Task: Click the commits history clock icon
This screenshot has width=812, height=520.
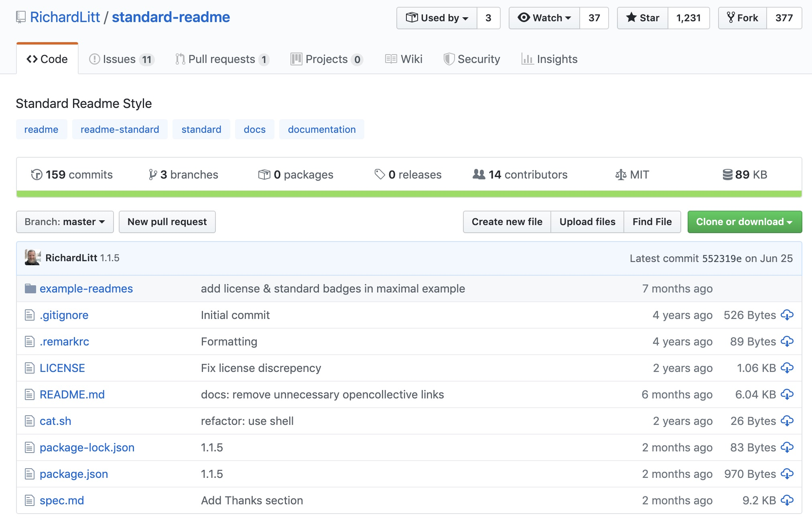Action: coord(37,175)
